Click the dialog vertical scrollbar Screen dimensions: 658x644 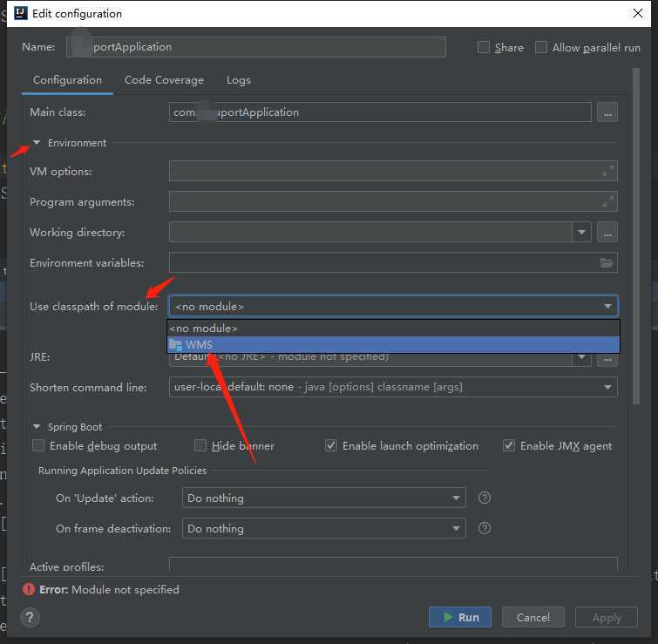(636, 236)
